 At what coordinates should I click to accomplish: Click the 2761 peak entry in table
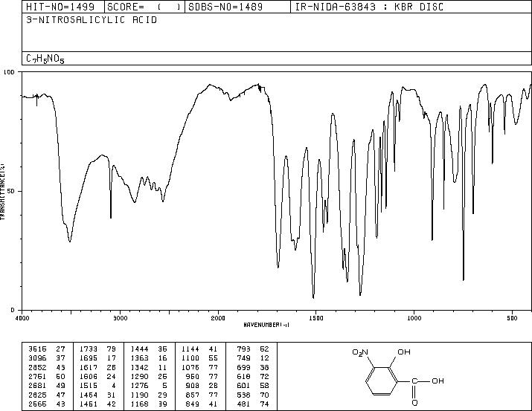pyautogui.click(x=46, y=376)
